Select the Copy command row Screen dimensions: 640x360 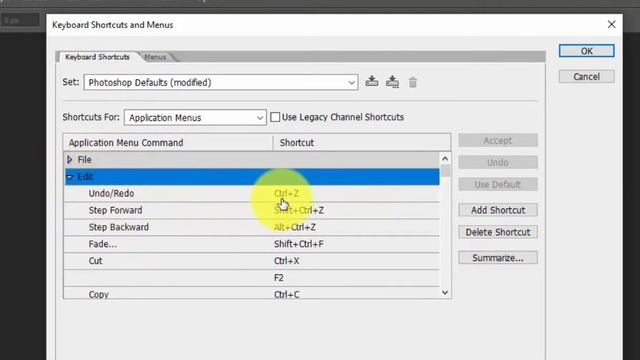tap(252, 293)
